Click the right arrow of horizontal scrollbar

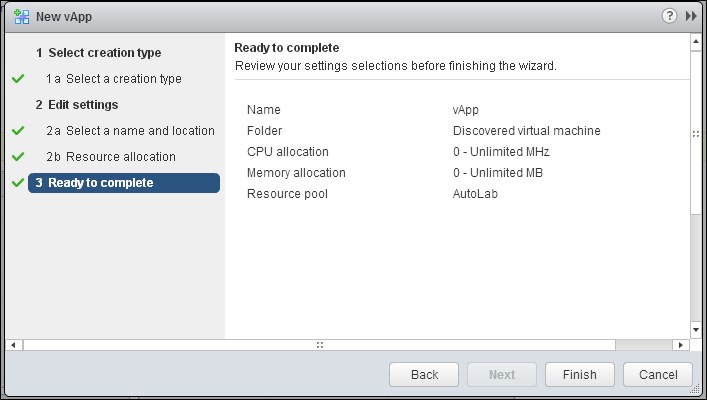(x=680, y=345)
